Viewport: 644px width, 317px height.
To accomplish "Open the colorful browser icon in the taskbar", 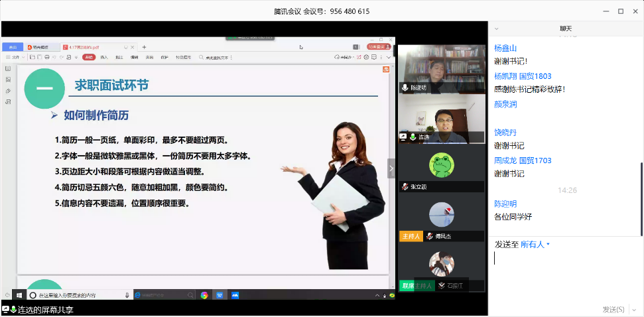I will [204, 295].
